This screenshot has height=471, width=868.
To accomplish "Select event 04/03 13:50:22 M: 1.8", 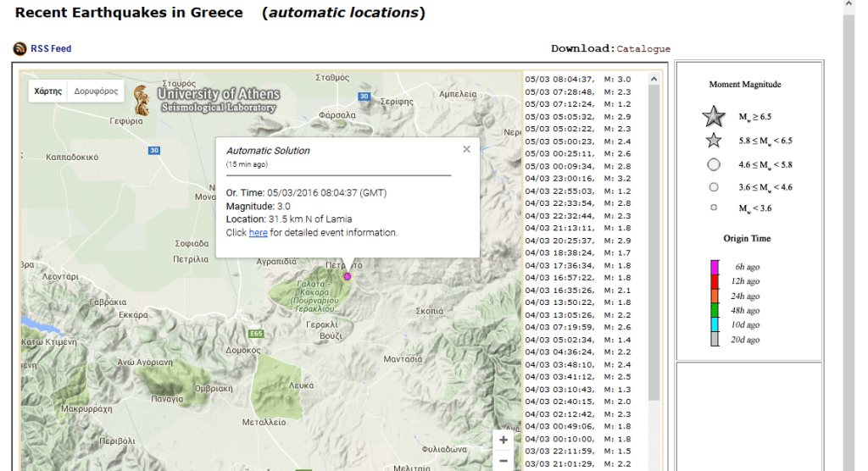I will click(578, 302).
